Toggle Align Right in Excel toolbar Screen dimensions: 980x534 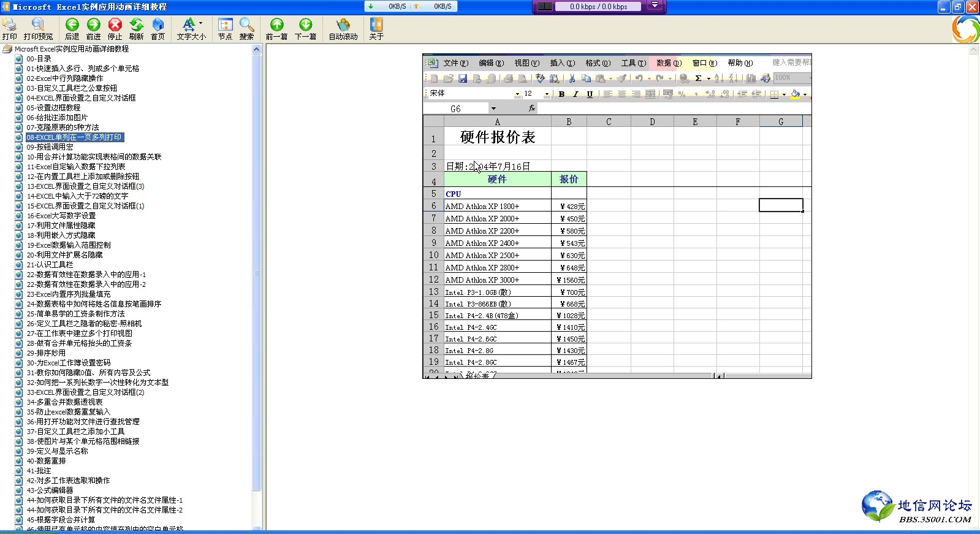(x=636, y=94)
